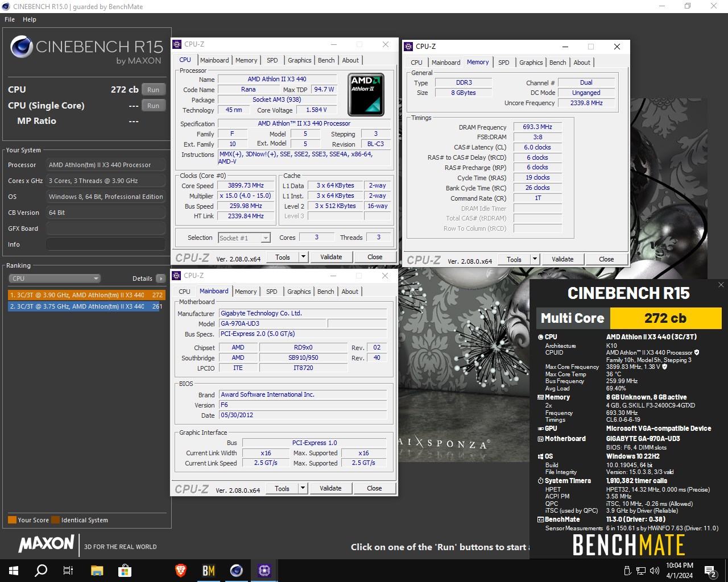This screenshot has height=582, width=728.
Task: Switch to Cinebench via its taskbar icon
Action: 237,571
